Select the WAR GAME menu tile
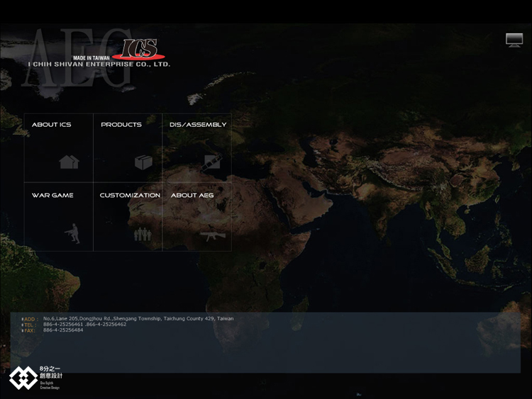This screenshot has height=399, width=532. click(59, 217)
